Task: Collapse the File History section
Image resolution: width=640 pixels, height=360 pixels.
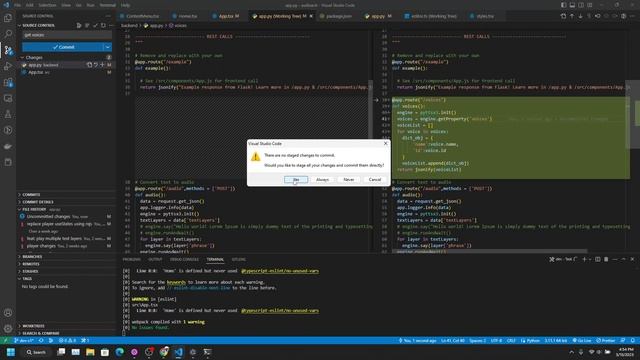Action: click(x=67, y=209)
